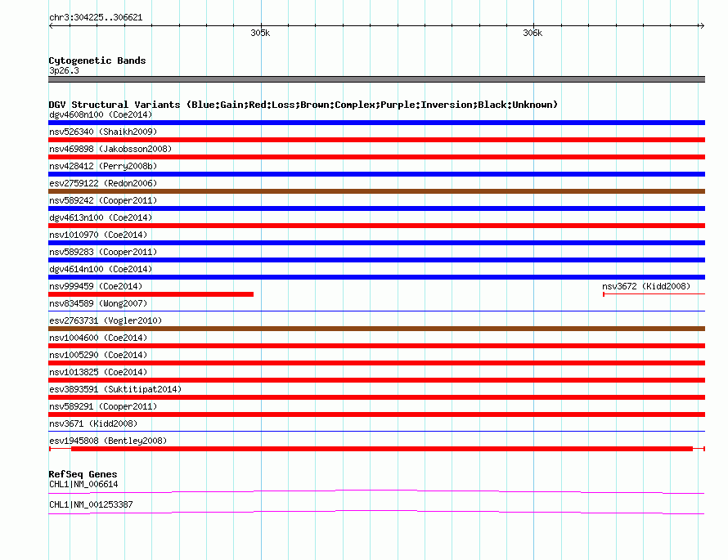
Task: Click the chr3:304225..306621 coordinate label
Action: point(96,18)
